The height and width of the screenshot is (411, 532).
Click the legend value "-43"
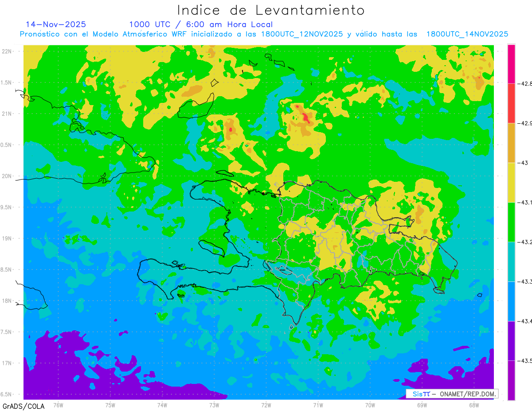[x=522, y=163]
